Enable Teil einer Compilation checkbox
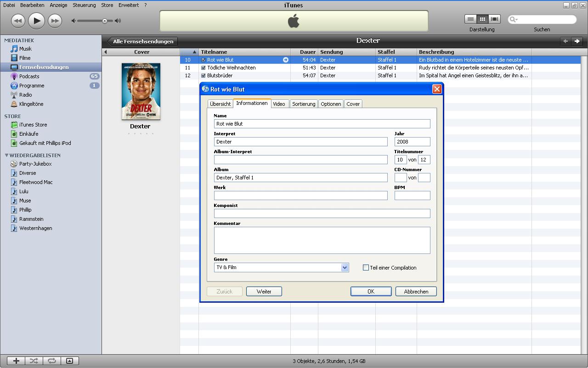Image resolution: width=588 pixels, height=368 pixels. click(x=366, y=268)
